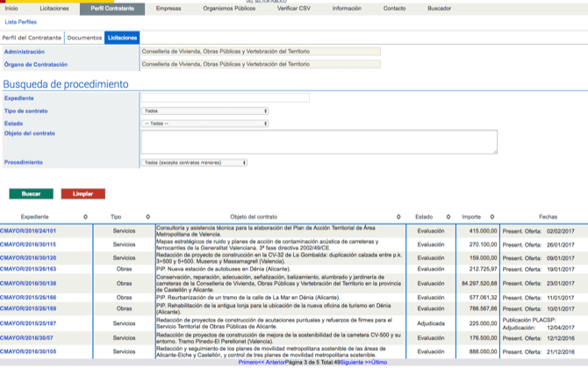
Task: Open Verificar CSV menu
Action: [x=294, y=8]
